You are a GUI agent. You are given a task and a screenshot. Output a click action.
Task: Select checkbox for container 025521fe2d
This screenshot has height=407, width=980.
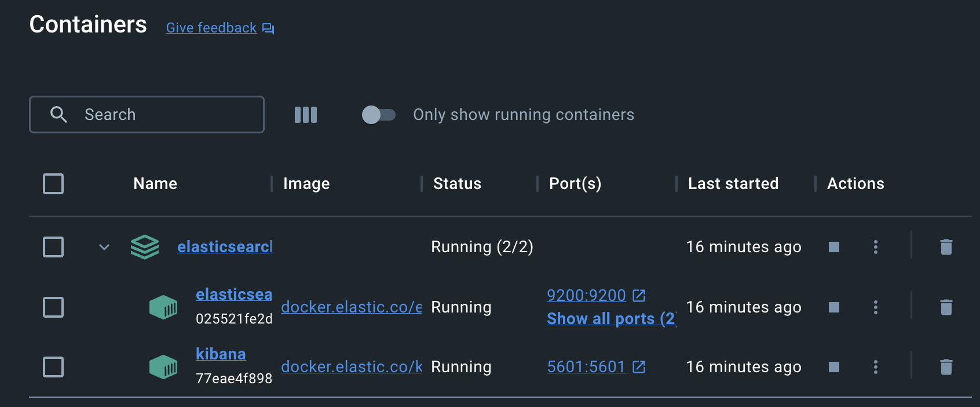53,307
